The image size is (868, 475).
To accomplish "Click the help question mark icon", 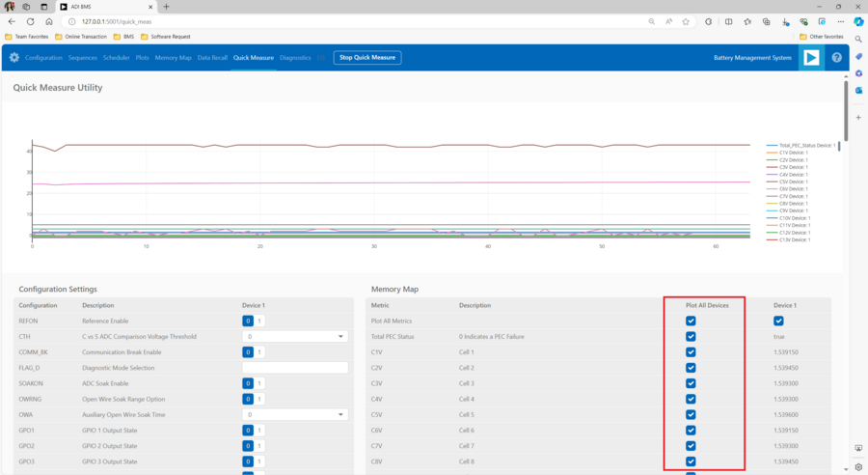I will click(836, 58).
